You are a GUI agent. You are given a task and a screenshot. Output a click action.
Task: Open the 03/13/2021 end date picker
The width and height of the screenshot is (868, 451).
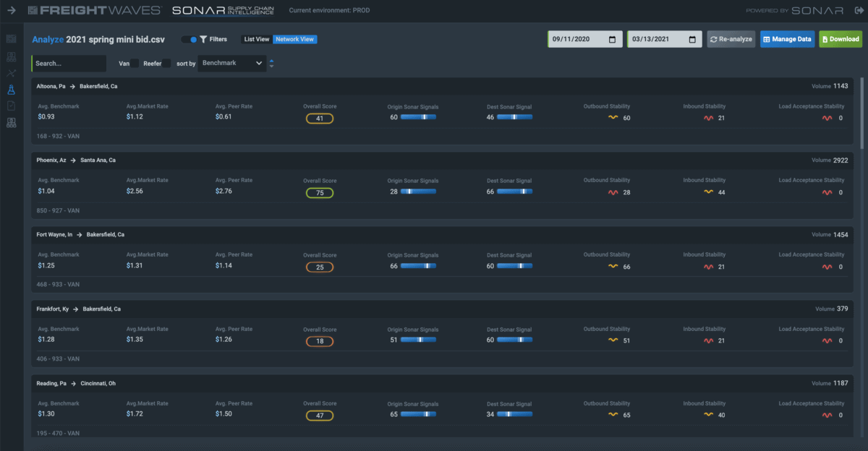(664, 39)
